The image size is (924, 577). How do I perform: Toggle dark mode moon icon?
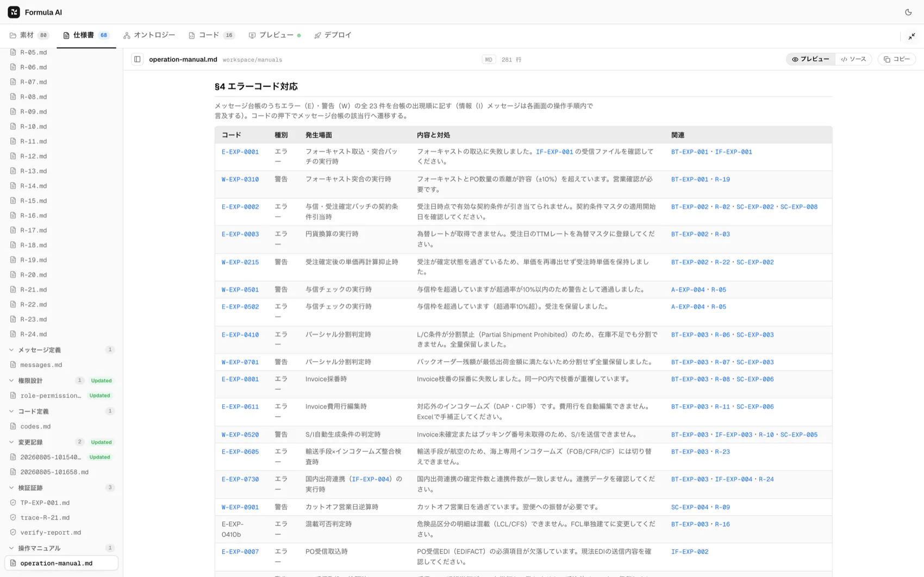click(x=908, y=12)
